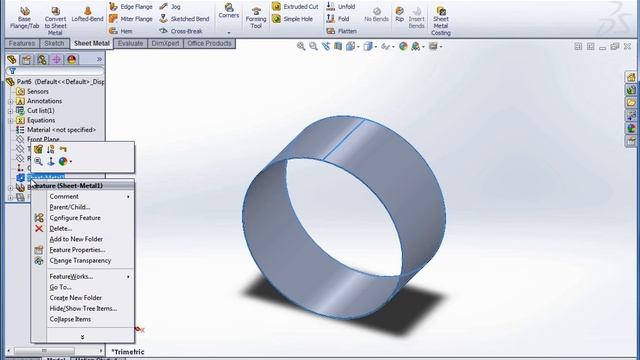Select the Extruded Cut tool

coord(295,7)
